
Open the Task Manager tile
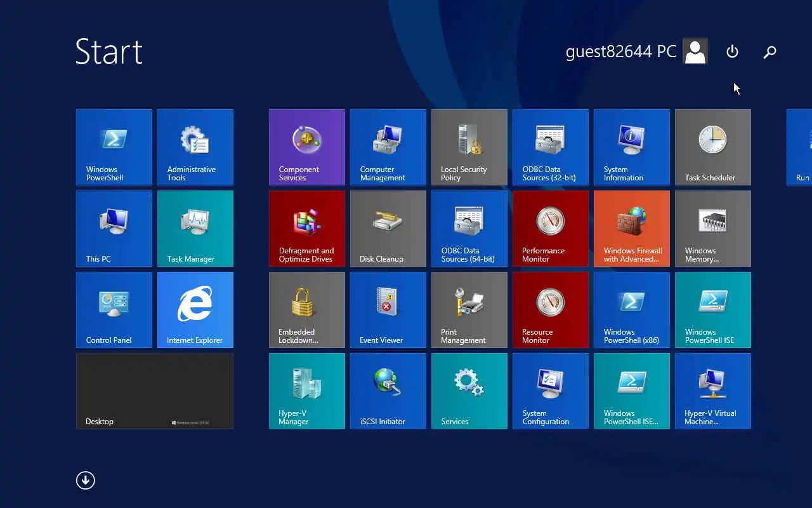pyautogui.click(x=195, y=229)
